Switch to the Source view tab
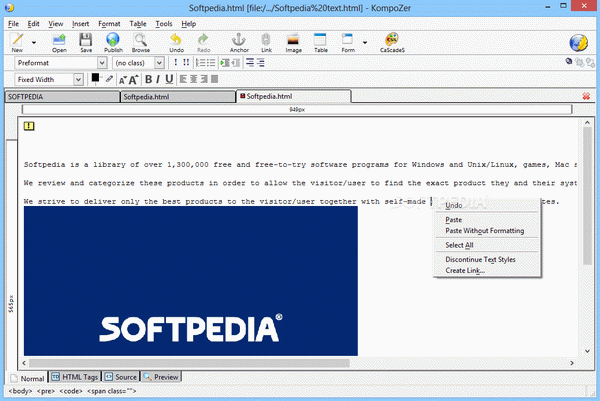 click(x=120, y=377)
